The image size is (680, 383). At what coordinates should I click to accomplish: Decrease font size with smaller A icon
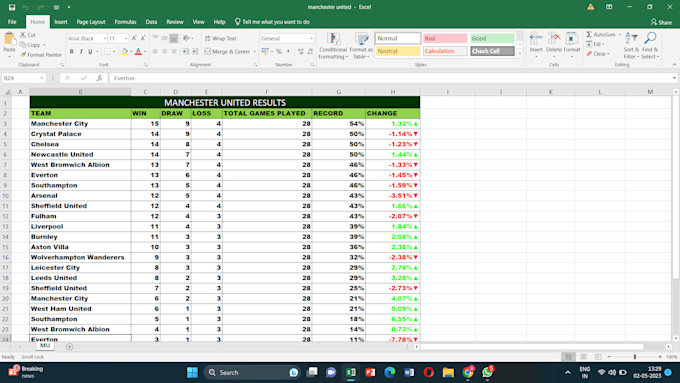pos(143,38)
